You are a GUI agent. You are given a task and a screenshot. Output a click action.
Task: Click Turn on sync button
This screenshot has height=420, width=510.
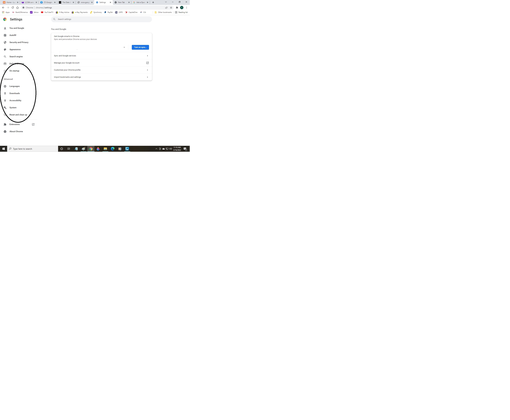pyautogui.click(x=140, y=47)
